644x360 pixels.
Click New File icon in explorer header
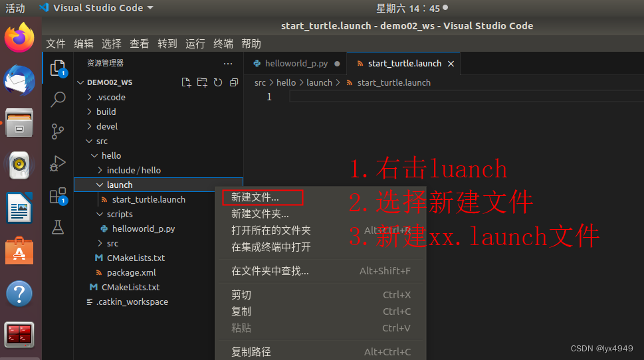(x=186, y=82)
